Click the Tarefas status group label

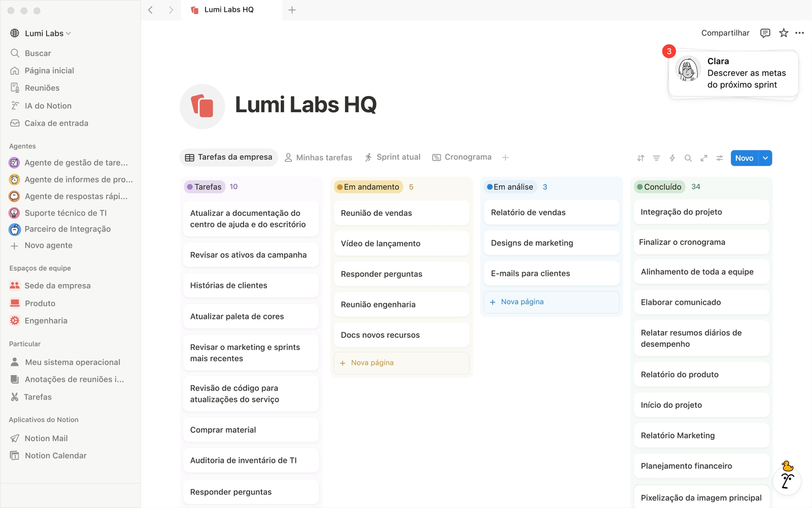204,187
